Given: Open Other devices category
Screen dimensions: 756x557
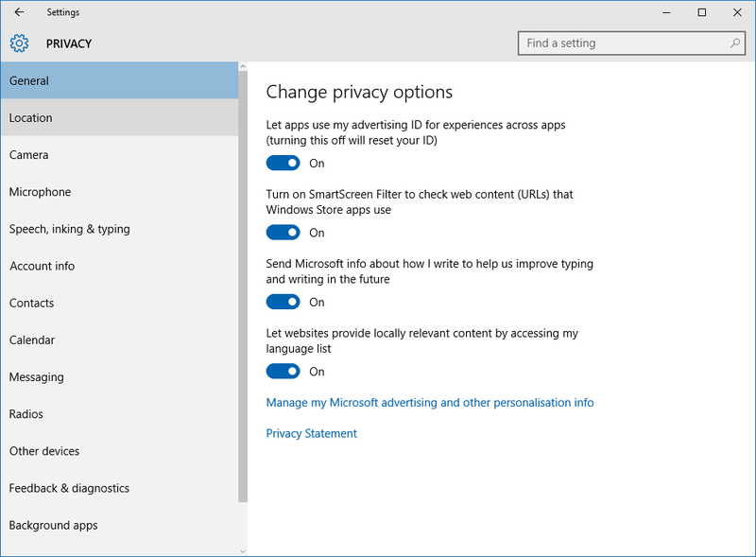Looking at the screenshot, I should [120, 451].
